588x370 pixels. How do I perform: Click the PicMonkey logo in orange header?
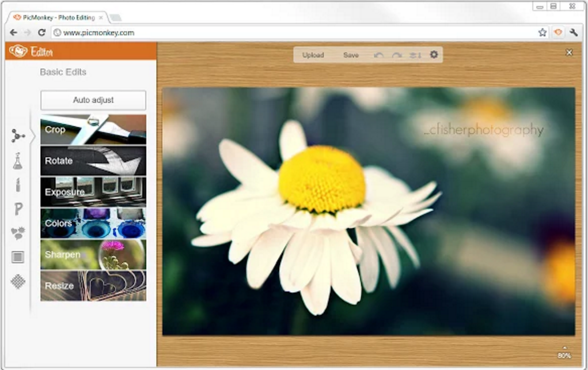click(x=18, y=51)
